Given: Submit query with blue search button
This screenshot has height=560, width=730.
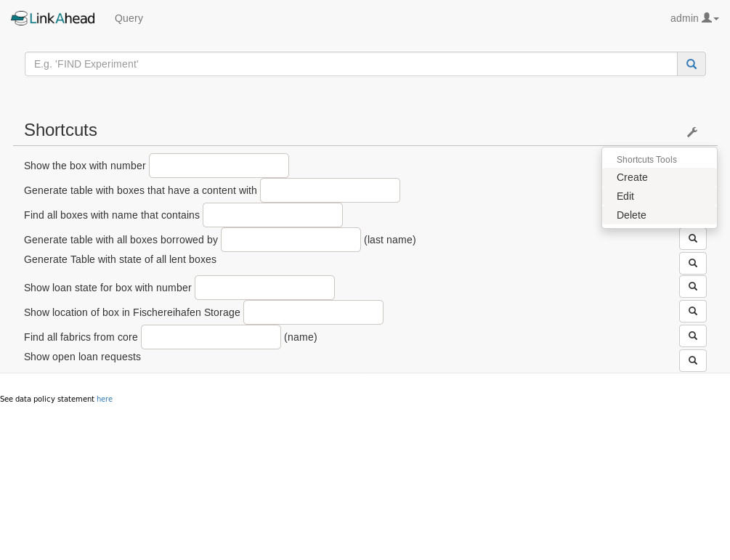Looking at the screenshot, I should (x=692, y=64).
